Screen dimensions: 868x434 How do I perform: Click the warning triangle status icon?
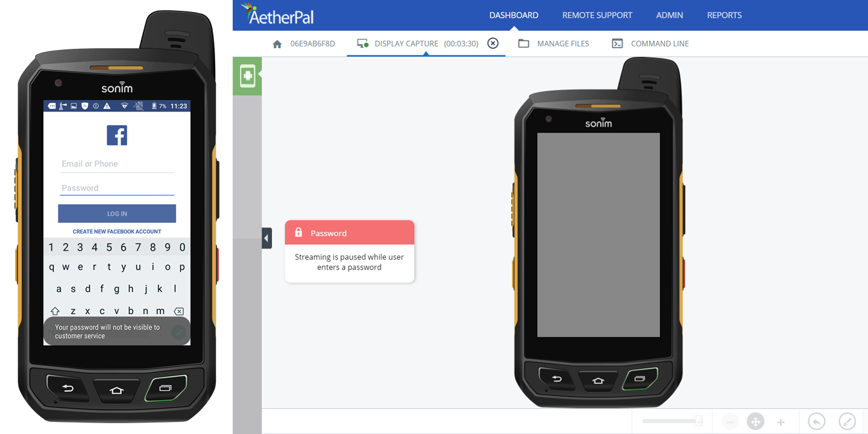[107, 106]
